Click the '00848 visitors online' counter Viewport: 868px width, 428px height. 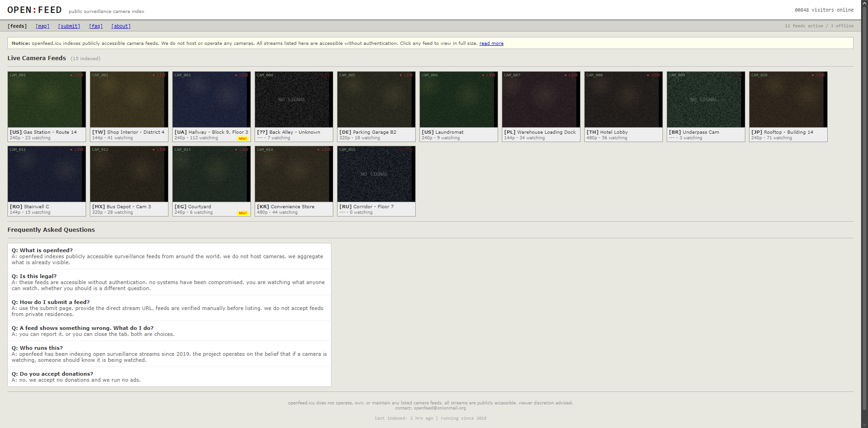[824, 10]
